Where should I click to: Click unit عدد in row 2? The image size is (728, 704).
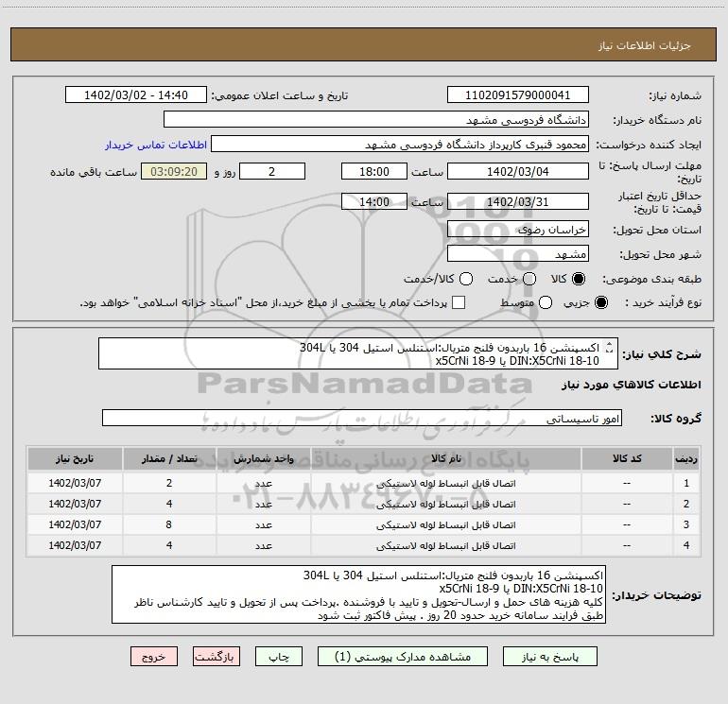(263, 504)
